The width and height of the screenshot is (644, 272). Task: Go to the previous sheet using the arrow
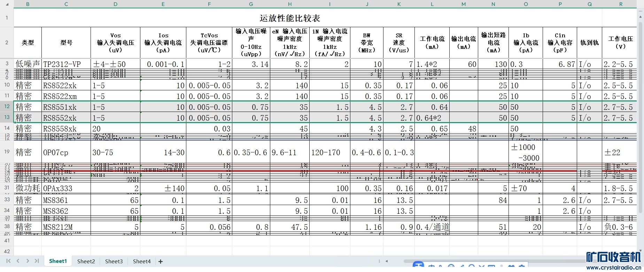pyautogui.click(x=18, y=261)
